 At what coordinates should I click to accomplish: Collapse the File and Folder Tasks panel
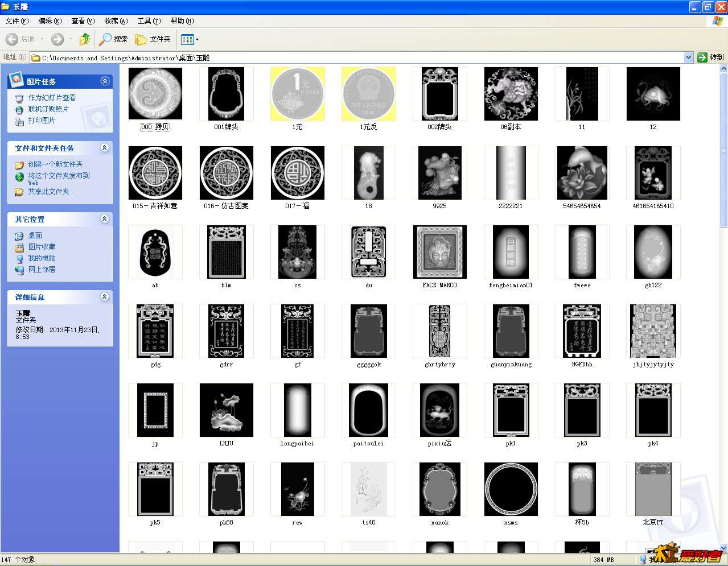(105, 148)
